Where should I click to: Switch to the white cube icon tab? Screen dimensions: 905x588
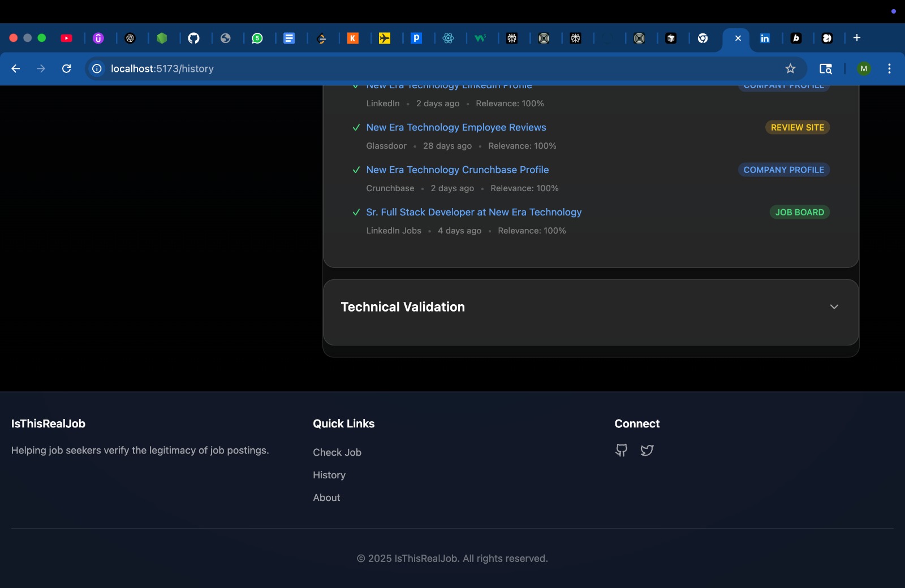coord(671,38)
